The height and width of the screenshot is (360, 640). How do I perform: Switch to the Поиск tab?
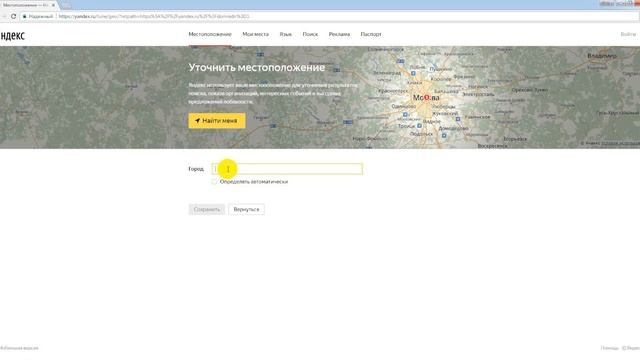310,34
